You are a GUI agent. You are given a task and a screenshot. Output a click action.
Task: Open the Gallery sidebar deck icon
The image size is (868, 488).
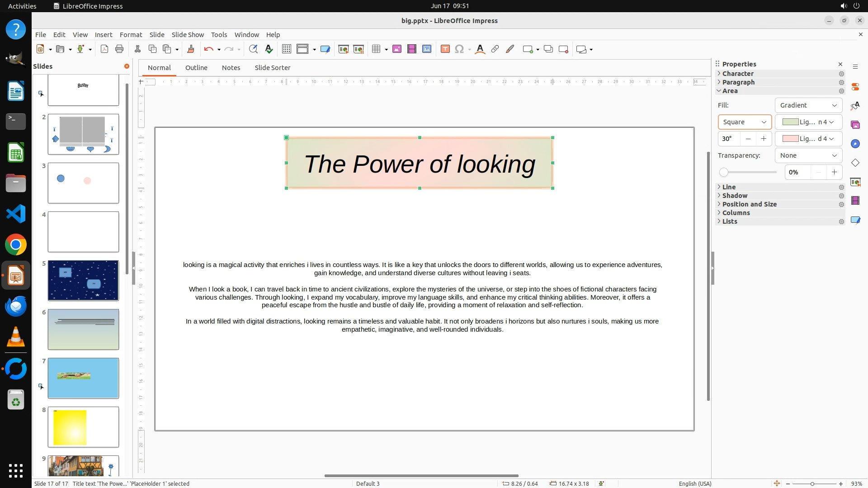(x=855, y=125)
